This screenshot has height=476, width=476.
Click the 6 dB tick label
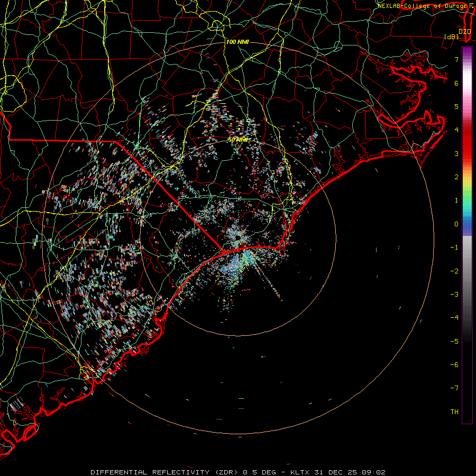point(456,83)
